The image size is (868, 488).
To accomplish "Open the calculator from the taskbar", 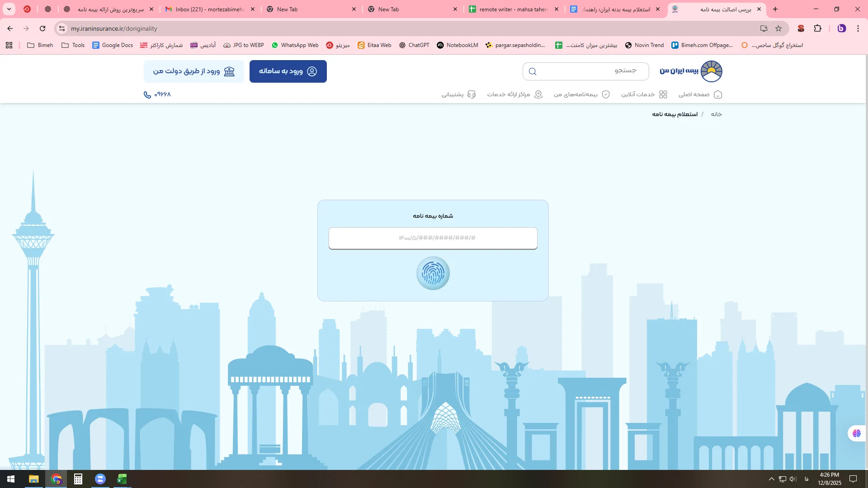I will [78, 479].
